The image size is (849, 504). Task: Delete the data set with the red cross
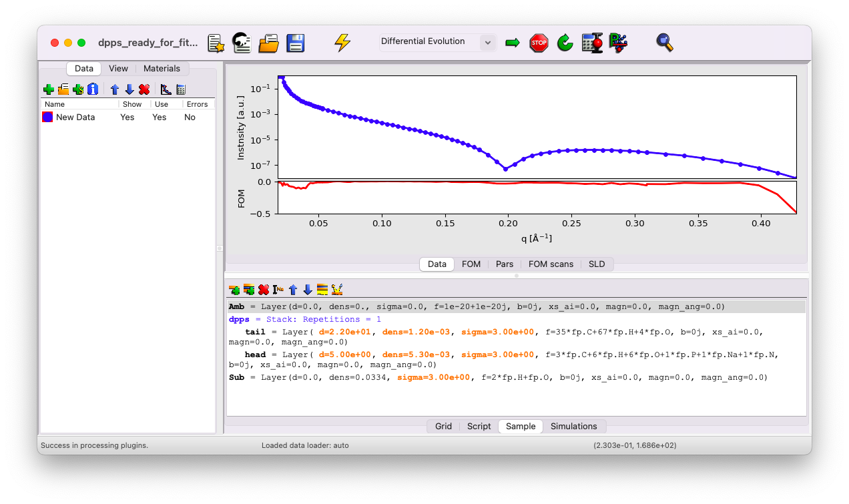[x=144, y=89]
